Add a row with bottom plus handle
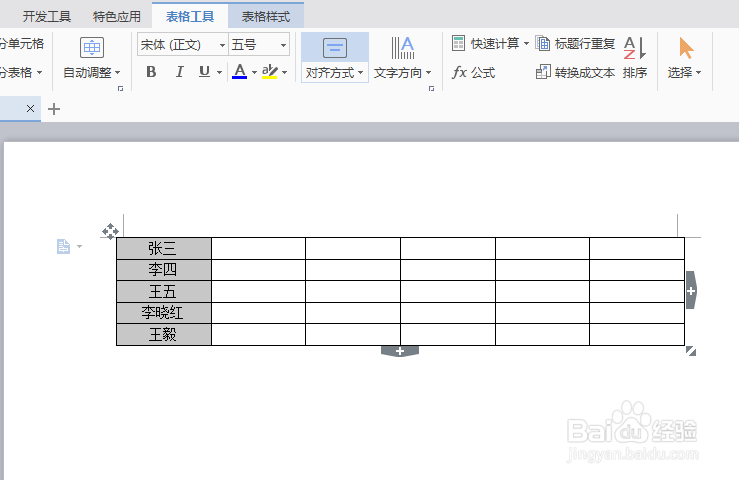This screenshot has width=739, height=480. [400, 351]
